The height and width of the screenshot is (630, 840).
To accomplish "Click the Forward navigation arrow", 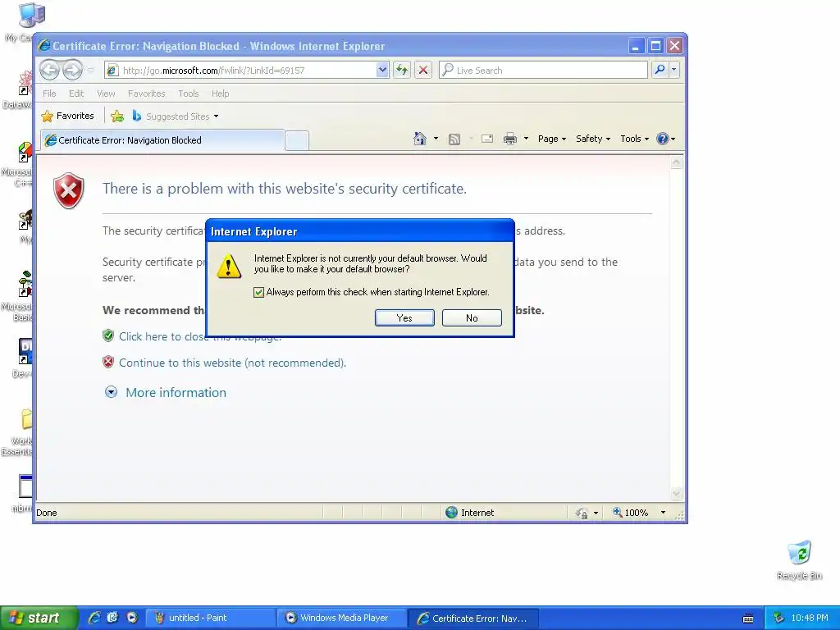I will point(72,71).
